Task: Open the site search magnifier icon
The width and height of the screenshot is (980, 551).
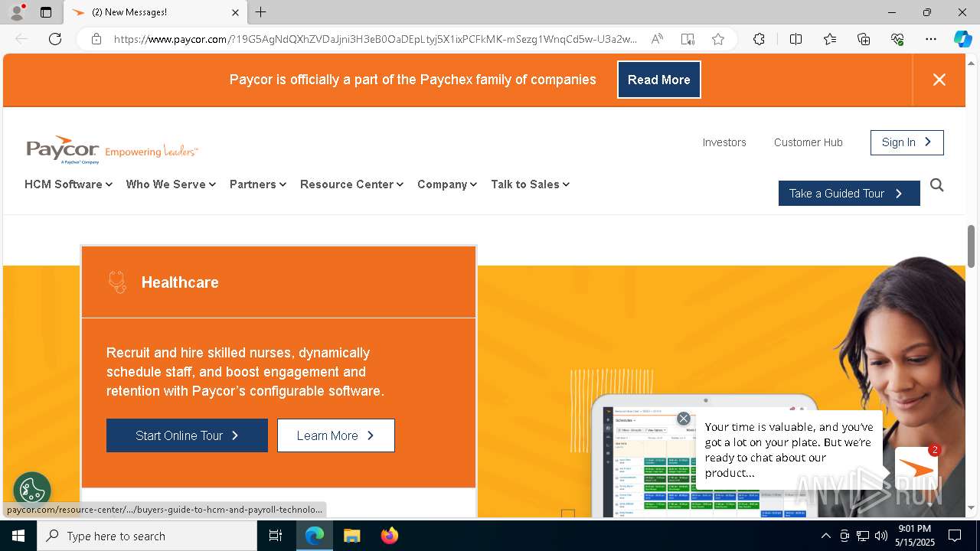Action: 937,185
